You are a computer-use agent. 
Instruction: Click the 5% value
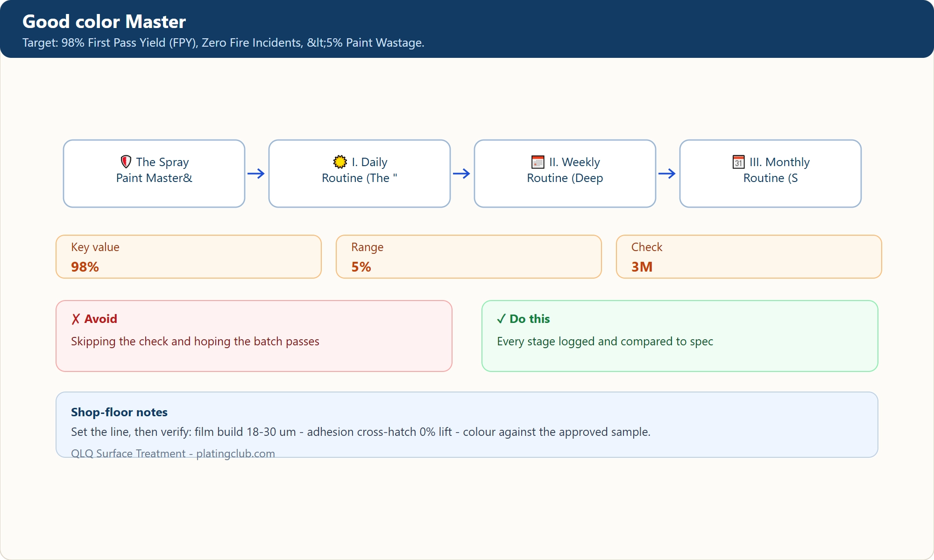[361, 267]
